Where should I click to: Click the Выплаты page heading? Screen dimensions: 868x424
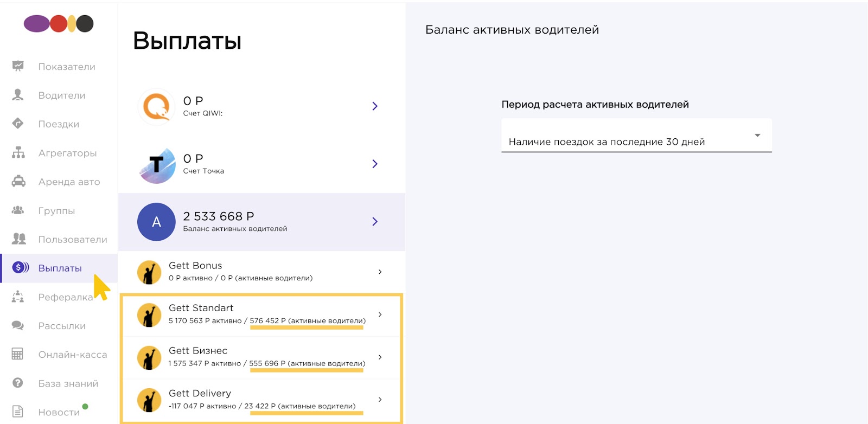187,41
